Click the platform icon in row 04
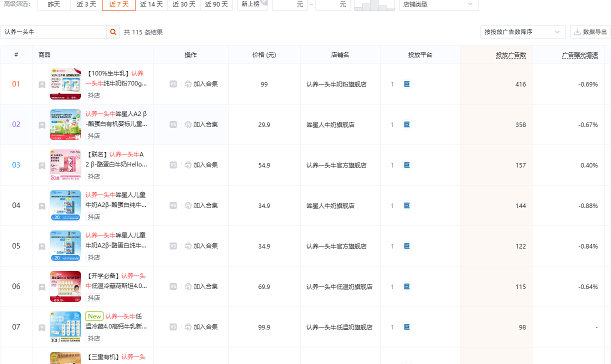This screenshot has height=364, width=611. [x=407, y=205]
